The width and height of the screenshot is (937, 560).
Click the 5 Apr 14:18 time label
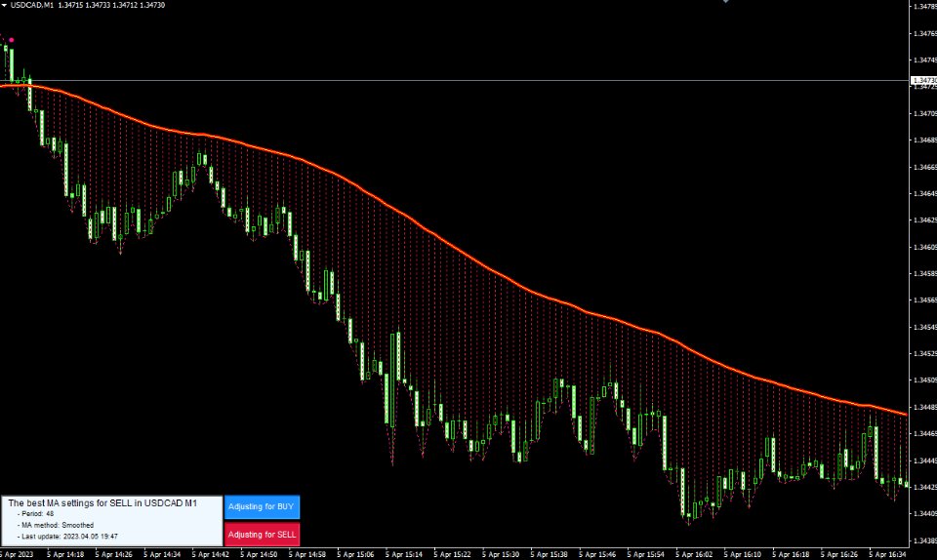[x=65, y=554]
